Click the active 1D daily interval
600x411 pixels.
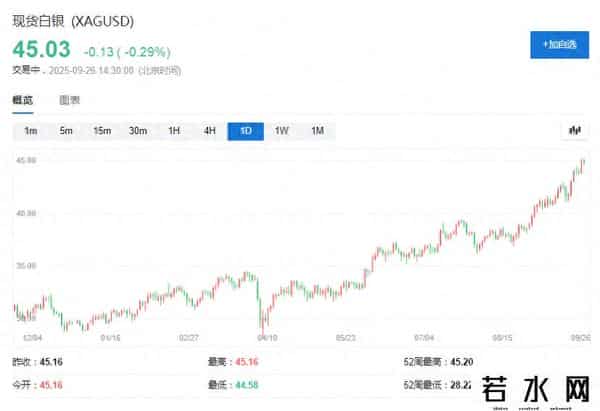246,131
